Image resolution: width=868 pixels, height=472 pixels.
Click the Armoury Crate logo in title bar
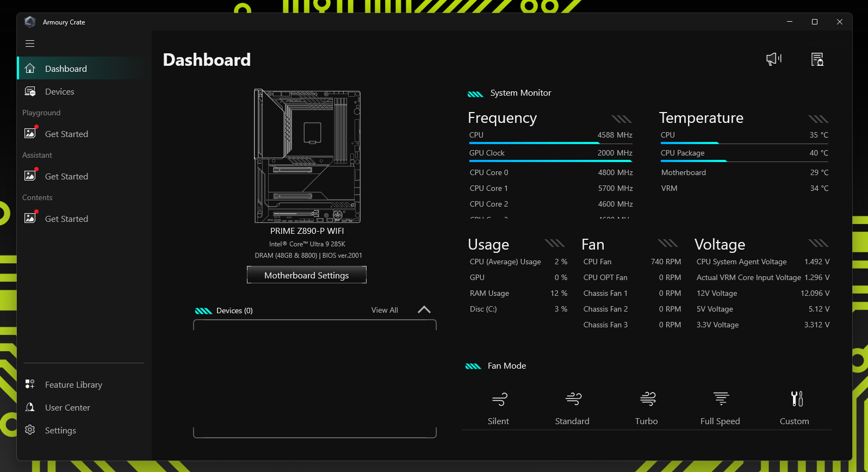coord(30,22)
